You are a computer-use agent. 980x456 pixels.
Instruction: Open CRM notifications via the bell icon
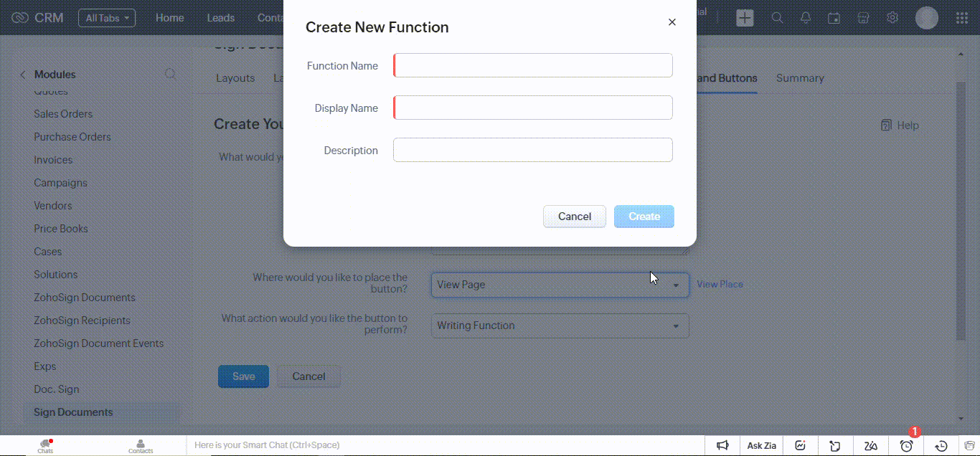click(x=806, y=17)
